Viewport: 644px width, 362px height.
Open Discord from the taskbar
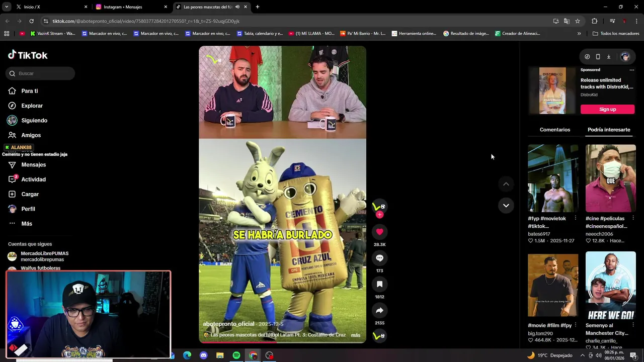click(x=203, y=355)
